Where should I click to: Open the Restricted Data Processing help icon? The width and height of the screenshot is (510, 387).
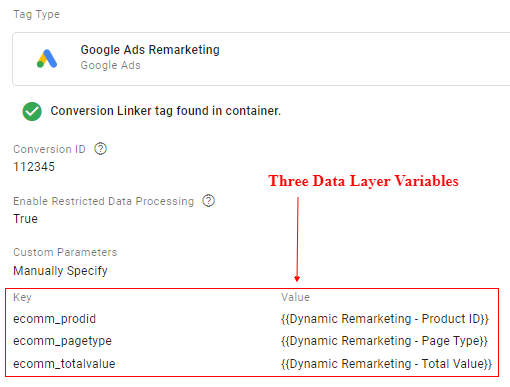click(x=209, y=201)
